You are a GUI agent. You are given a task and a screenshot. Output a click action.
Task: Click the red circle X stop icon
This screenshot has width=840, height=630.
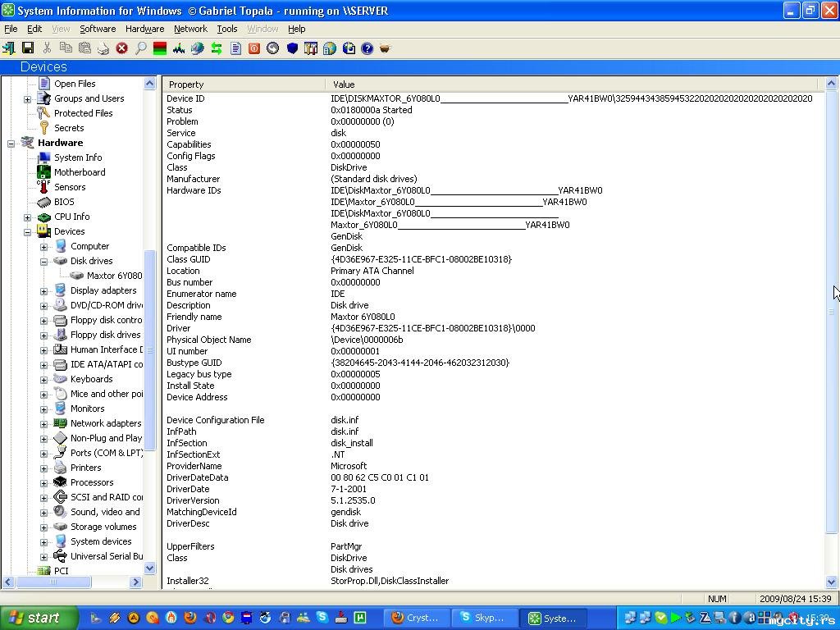pos(122,48)
